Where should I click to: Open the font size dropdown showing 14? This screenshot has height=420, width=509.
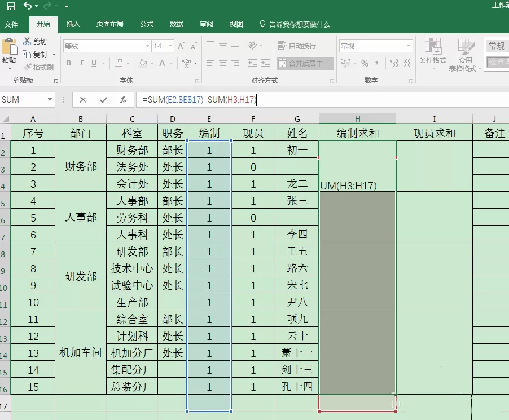(x=170, y=46)
